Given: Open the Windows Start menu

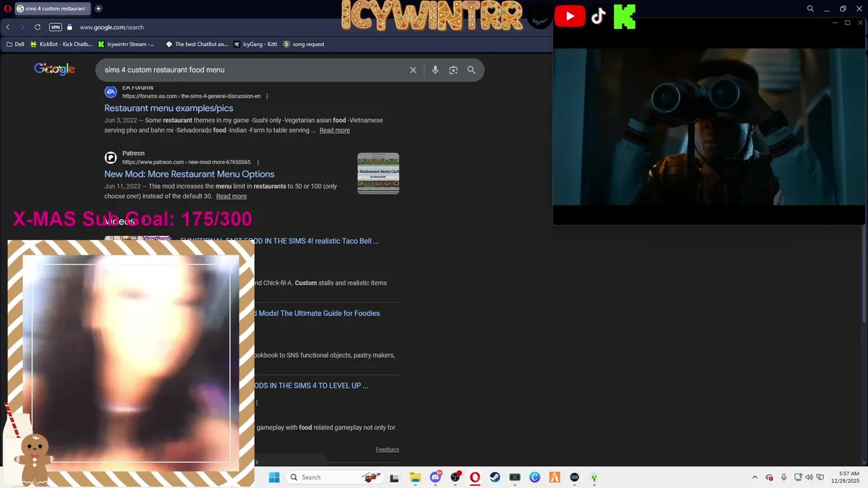Looking at the screenshot, I should pyautogui.click(x=274, y=477).
